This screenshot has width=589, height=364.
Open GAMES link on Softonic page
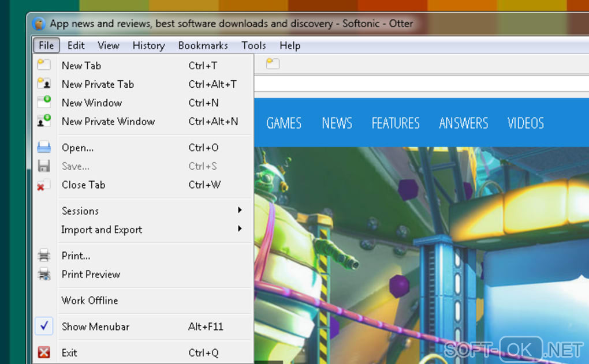[x=284, y=123]
